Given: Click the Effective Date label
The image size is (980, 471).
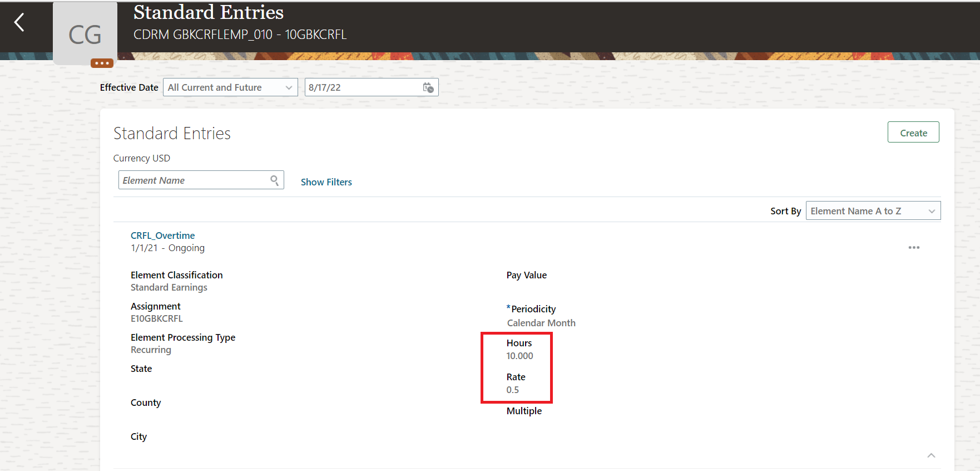Looking at the screenshot, I should coord(129,87).
